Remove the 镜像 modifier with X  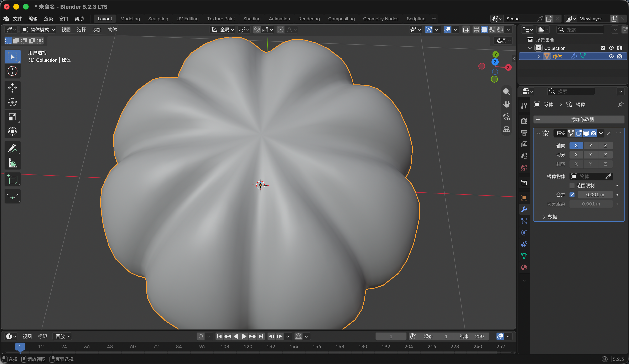608,133
